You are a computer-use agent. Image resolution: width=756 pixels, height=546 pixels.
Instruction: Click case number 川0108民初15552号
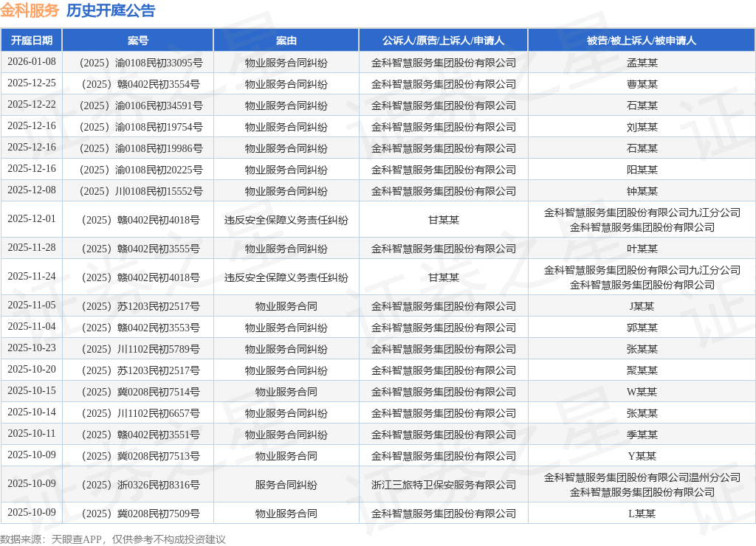click(141, 191)
